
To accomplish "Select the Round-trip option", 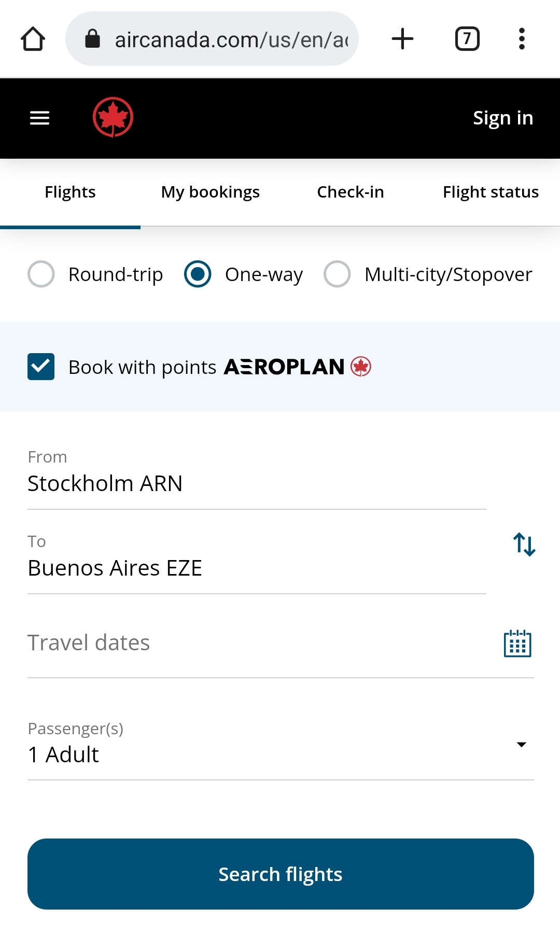I will tap(41, 274).
